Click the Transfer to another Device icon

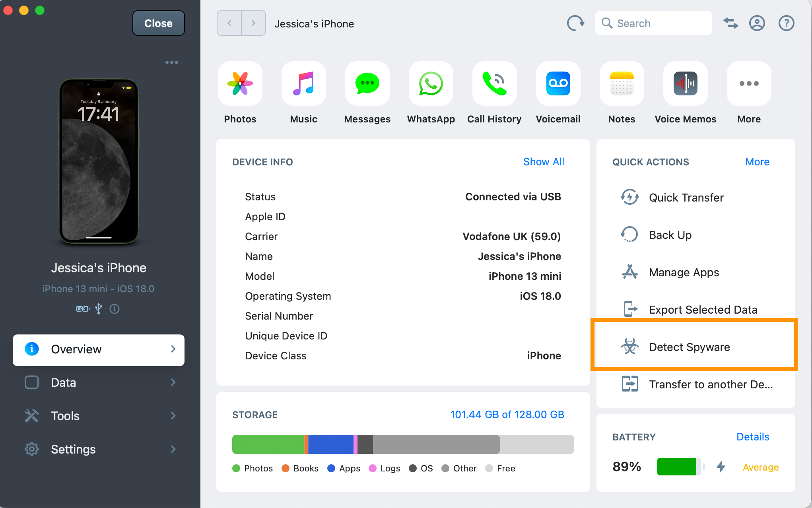[630, 384]
